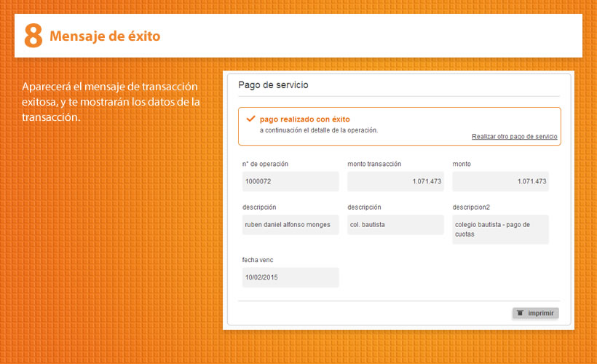Screen dimensions: 597x364
Task: Click the orange success checkmark icon
Action: (x=250, y=118)
